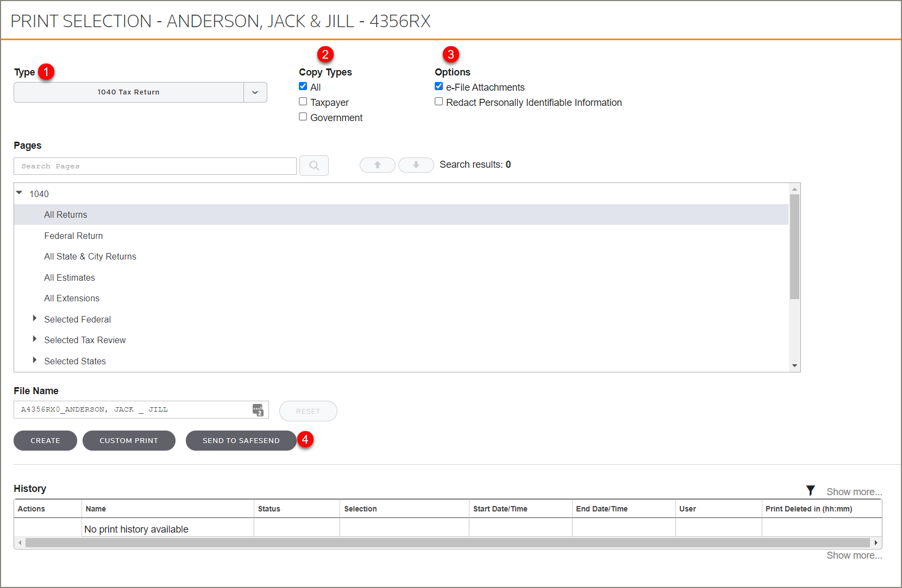Click the Pages search magnifier icon

[x=314, y=166]
